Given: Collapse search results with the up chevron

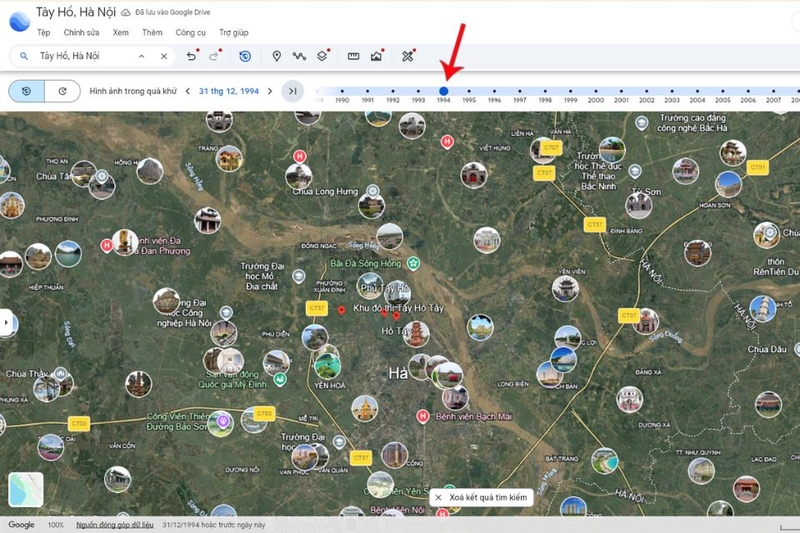Looking at the screenshot, I should (141, 56).
